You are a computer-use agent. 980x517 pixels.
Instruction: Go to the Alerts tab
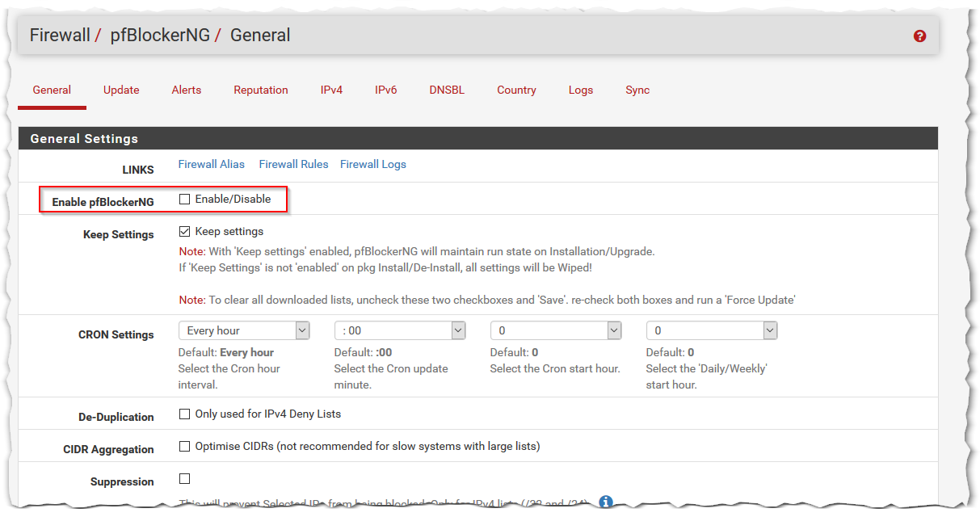tap(187, 90)
